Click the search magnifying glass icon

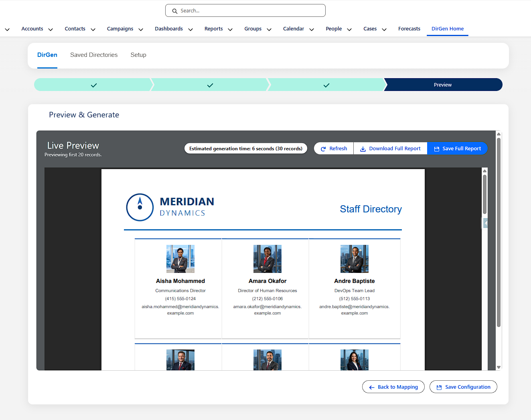pyautogui.click(x=175, y=10)
